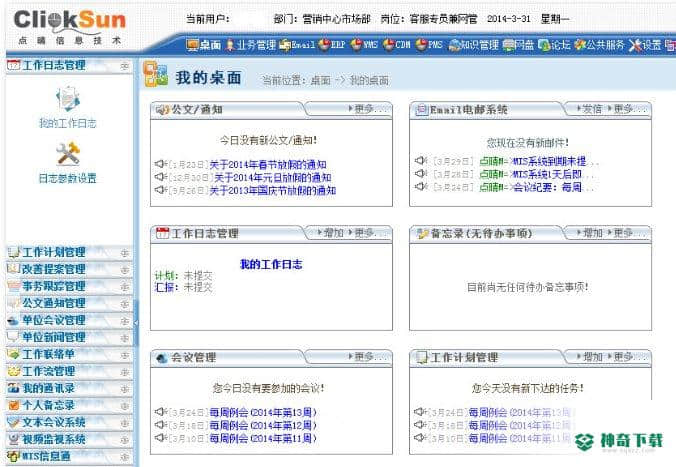Expand 工作流管理 sidebar section
This screenshot has height=467, width=676.
coord(125,372)
